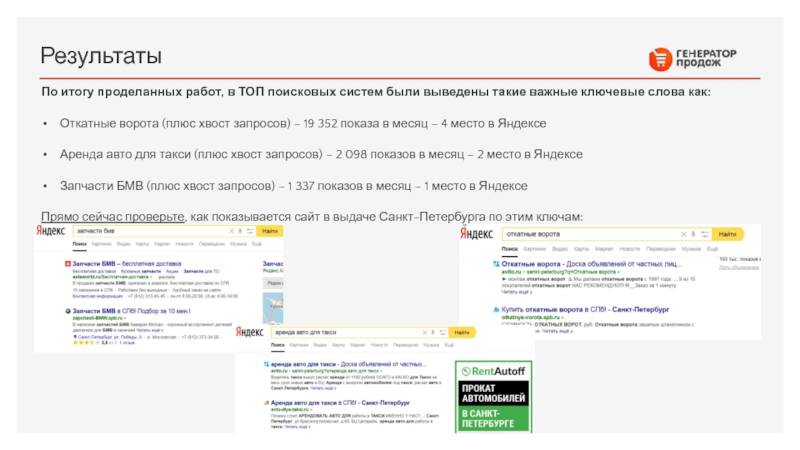
Task: Click Yandex logo beside "запчасти бмв" search
Action: [x=49, y=231]
